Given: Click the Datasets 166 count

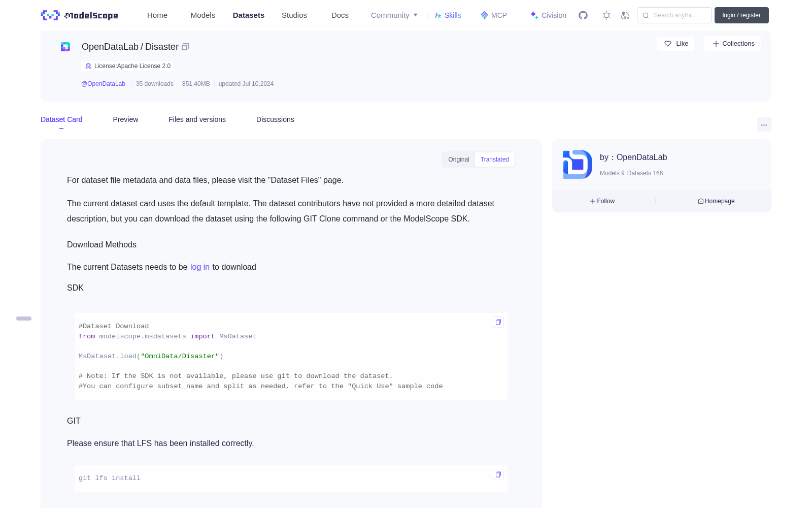Looking at the screenshot, I should (645, 173).
